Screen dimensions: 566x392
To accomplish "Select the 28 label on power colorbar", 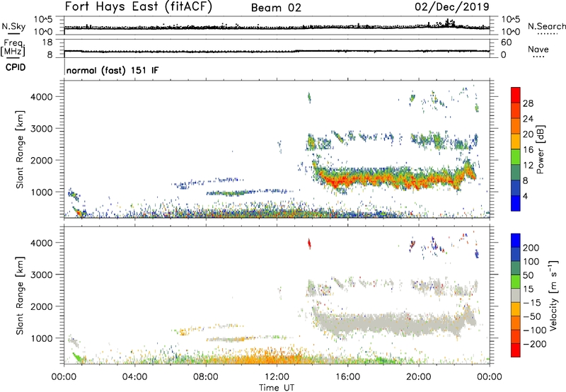I will (528, 103).
